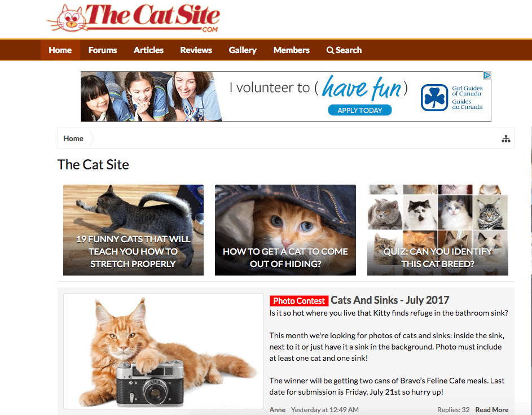The height and width of the screenshot is (415, 532).
Task: Click the Photo Contest red label
Action: [299, 301]
